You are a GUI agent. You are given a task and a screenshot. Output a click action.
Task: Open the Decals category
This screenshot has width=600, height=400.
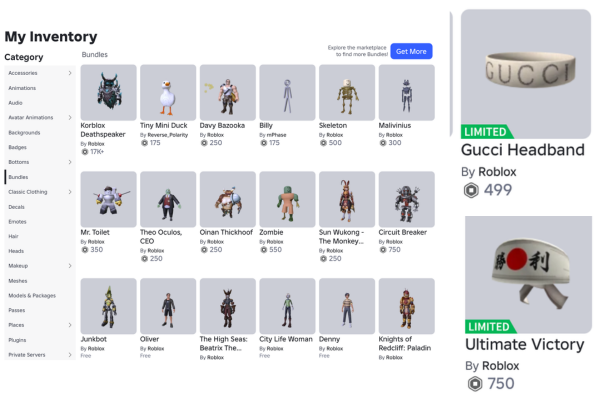(16, 207)
